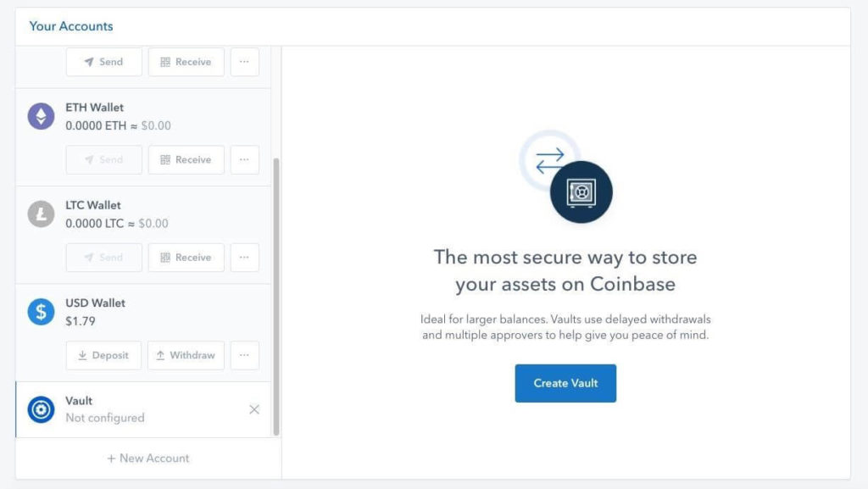This screenshot has height=489, width=868.
Task: Click Withdraw in the USD Wallet
Action: pos(186,355)
